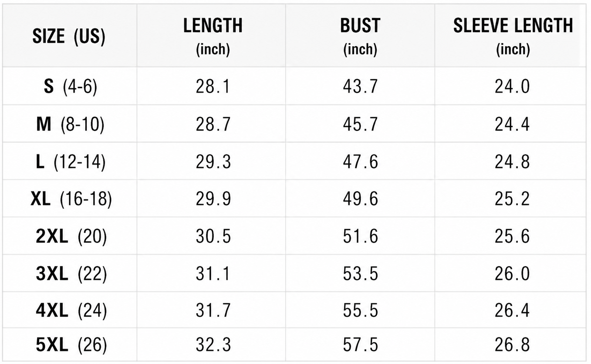Select the SLEEVE LENGTH (inch) header
Image resolution: width=591 pixels, height=364 pixels.
[x=513, y=36]
